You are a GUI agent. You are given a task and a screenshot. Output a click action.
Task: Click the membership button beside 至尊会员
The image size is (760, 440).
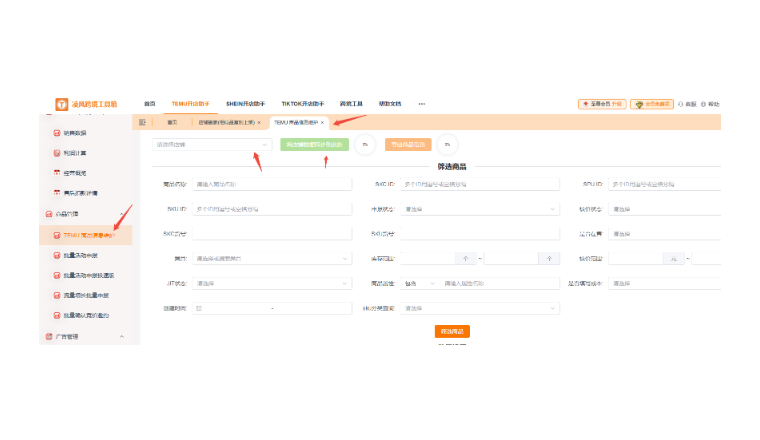click(652, 104)
